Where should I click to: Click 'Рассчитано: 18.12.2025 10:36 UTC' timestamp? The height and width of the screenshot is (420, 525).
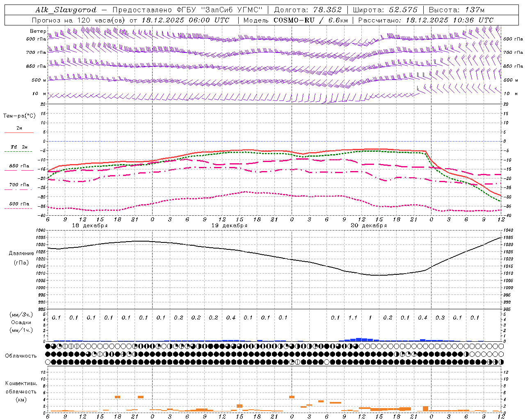426,20
